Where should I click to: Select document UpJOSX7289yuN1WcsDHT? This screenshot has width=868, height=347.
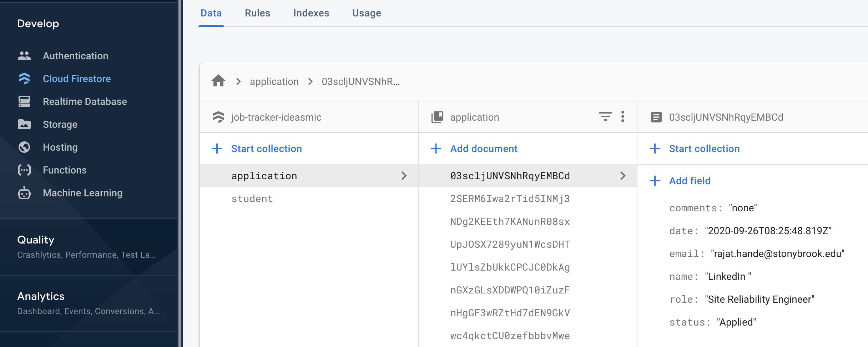[x=528, y=244]
